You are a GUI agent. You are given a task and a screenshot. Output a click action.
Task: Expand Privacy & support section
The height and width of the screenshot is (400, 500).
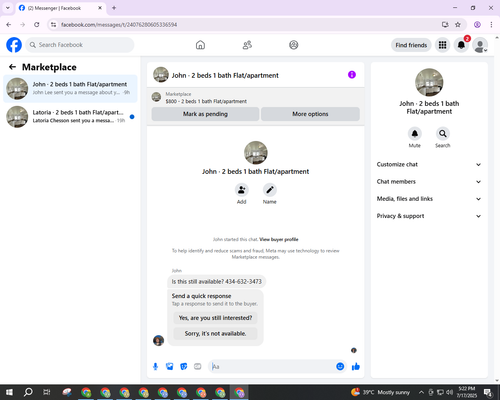pyautogui.click(x=429, y=216)
